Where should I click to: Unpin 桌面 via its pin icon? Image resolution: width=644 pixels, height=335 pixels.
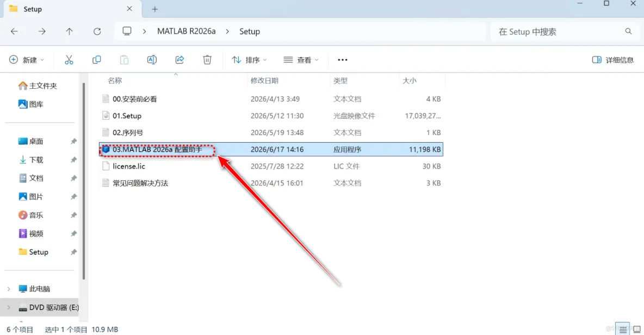coord(73,141)
